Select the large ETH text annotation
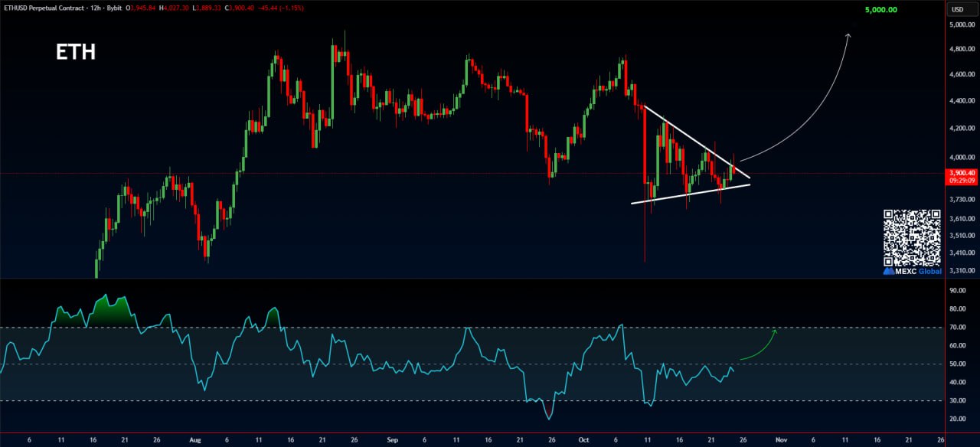The height and width of the screenshot is (447, 980). tap(76, 52)
